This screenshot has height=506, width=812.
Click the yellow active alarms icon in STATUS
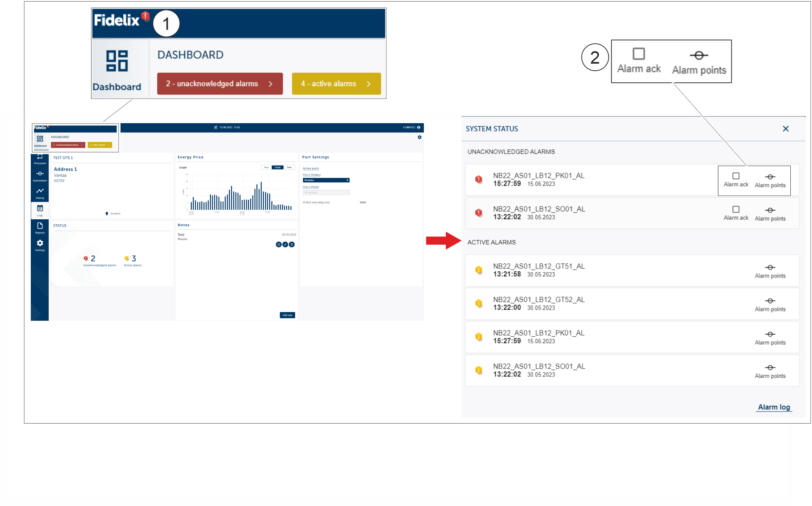tap(127, 258)
